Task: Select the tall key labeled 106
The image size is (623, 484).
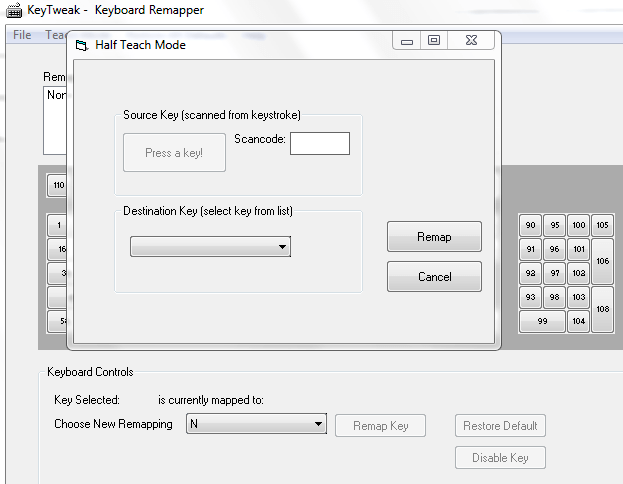Action: click(603, 260)
